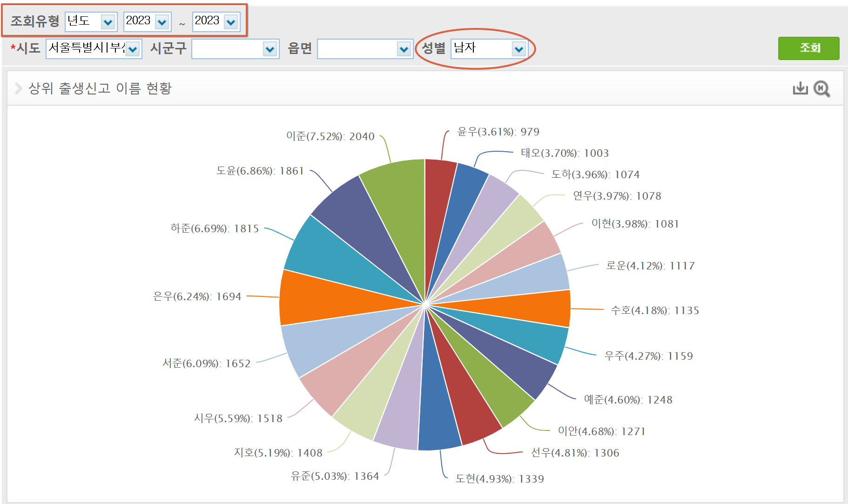Click the 상위 출생신고 이름 현황 title
This screenshot has height=504, width=848.
pos(100,88)
